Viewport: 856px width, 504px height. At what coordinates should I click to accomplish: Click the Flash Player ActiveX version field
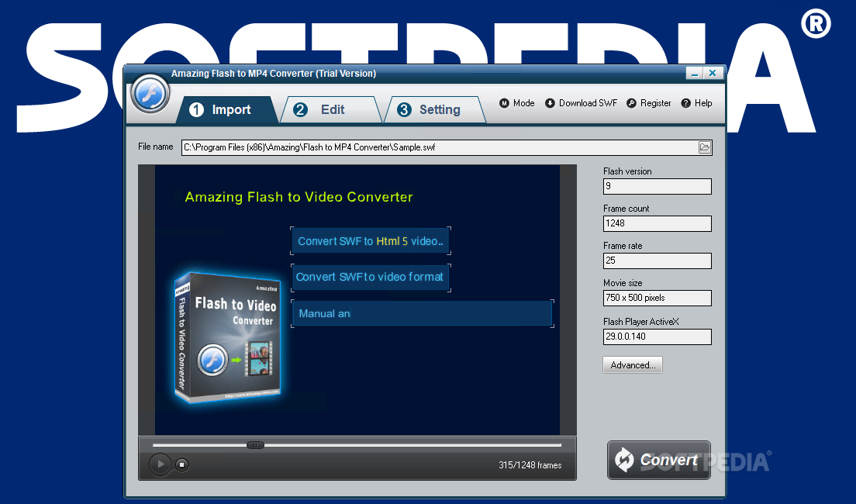(x=657, y=337)
